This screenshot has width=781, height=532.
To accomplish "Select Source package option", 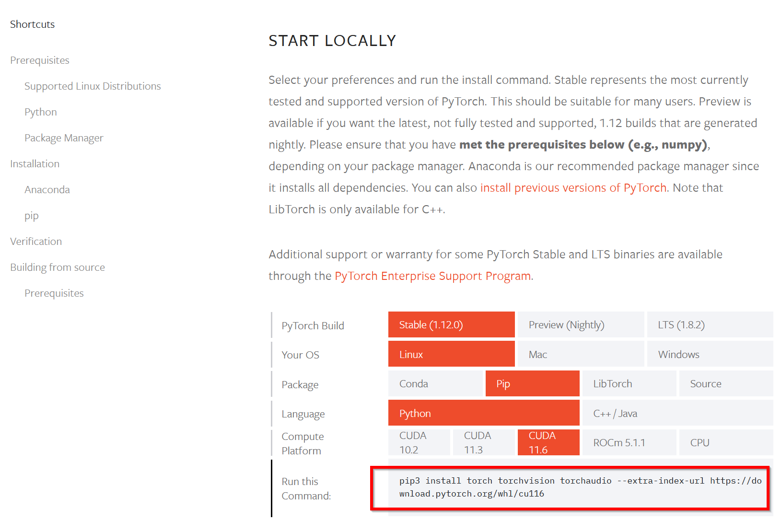I will (726, 383).
